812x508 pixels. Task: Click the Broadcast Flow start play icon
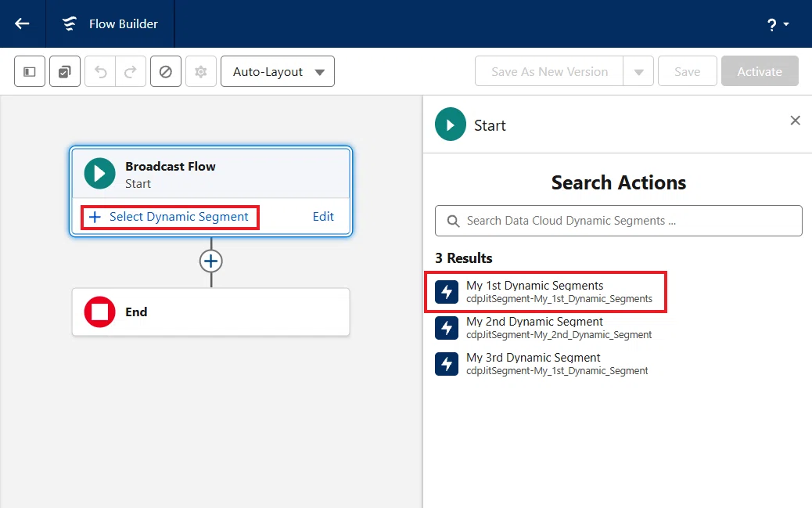pyautogui.click(x=100, y=173)
